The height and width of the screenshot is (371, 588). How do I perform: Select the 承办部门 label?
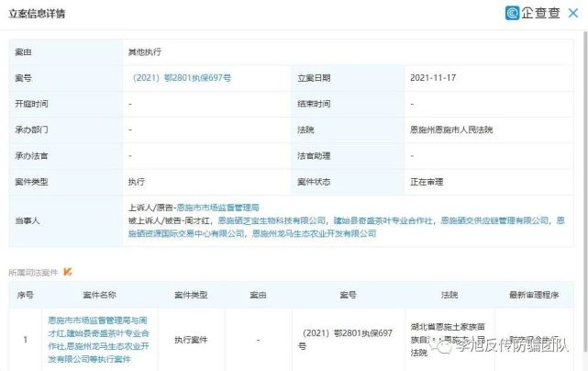31,129
